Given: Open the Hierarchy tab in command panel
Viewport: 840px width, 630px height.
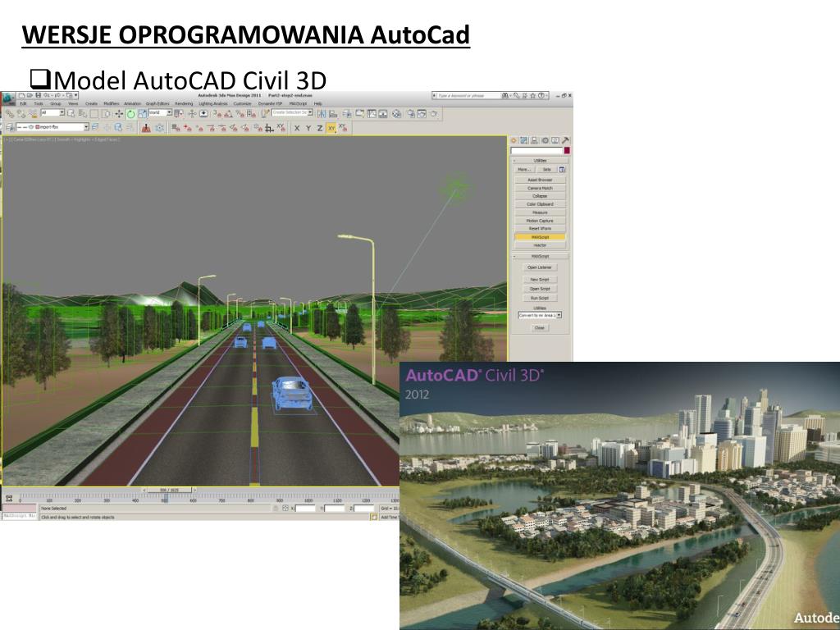Looking at the screenshot, I should coord(534,140).
